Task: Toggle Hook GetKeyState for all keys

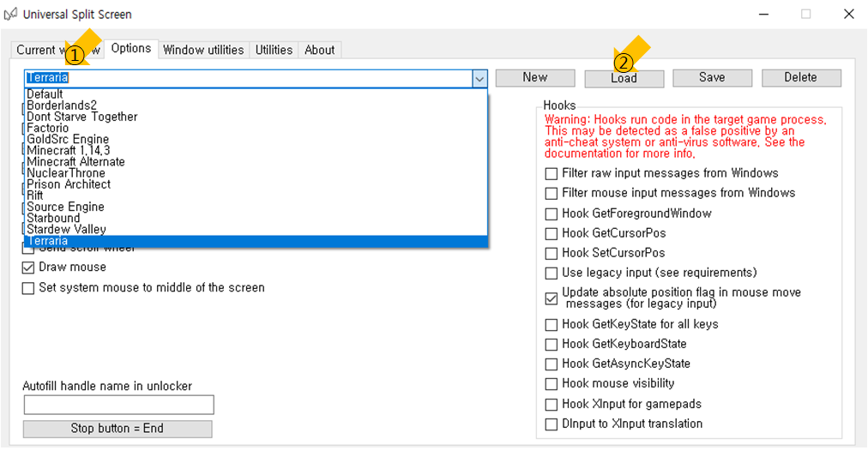Action: 552,325
